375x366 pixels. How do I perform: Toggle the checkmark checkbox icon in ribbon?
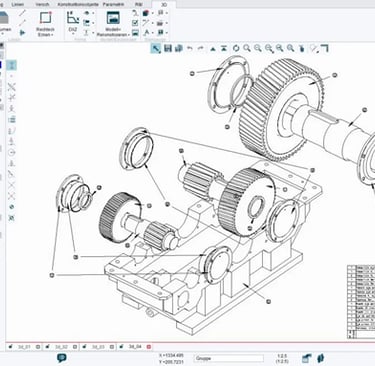(135, 23)
